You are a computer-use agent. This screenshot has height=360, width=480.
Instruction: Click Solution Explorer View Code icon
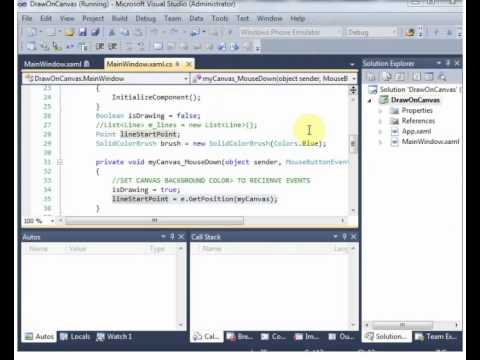point(417,77)
